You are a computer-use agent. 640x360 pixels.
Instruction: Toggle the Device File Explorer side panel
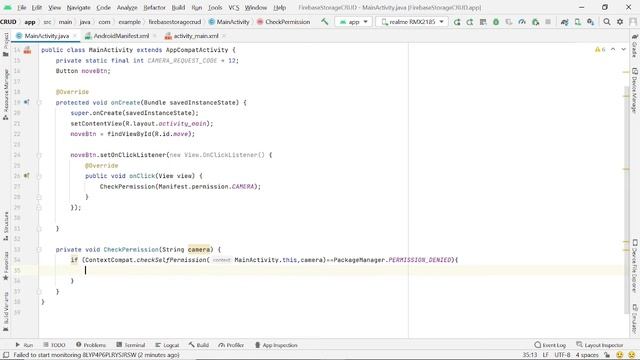[634, 266]
